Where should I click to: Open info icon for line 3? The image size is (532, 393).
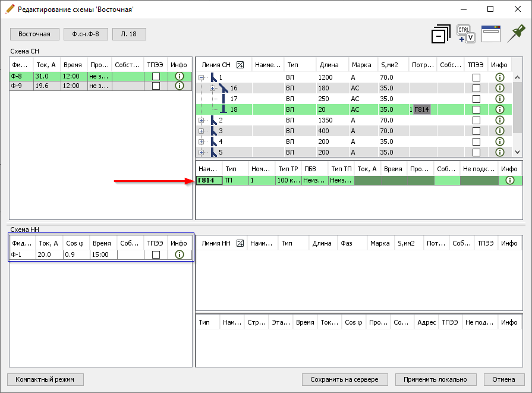coord(499,131)
